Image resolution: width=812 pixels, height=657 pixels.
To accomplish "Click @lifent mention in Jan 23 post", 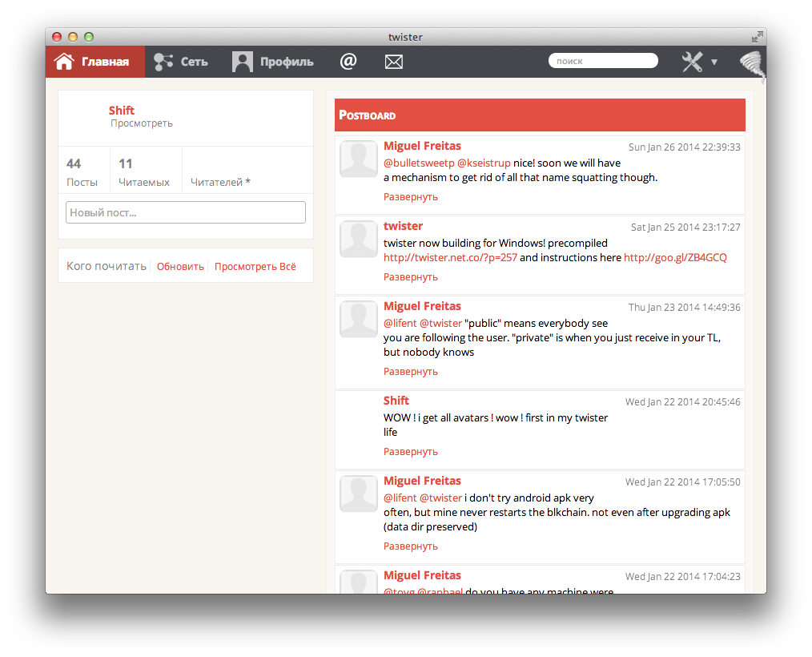I will pyautogui.click(x=400, y=324).
